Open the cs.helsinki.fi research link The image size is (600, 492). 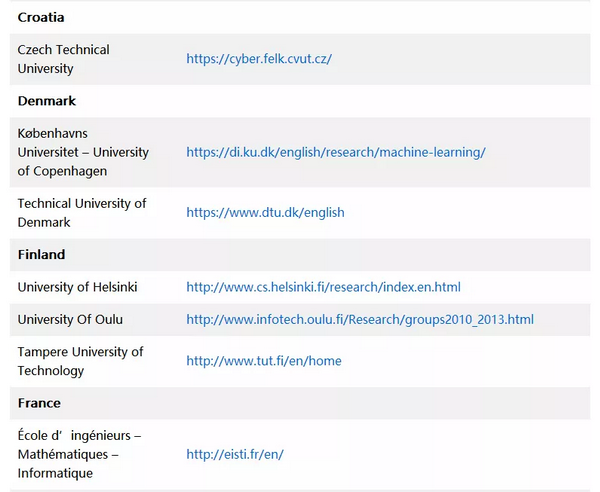323,287
